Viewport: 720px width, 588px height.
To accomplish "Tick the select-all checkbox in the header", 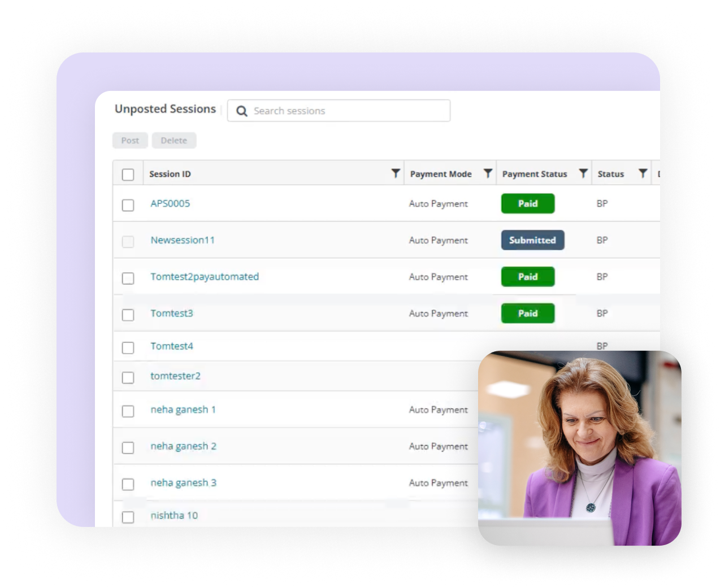I will [x=128, y=175].
